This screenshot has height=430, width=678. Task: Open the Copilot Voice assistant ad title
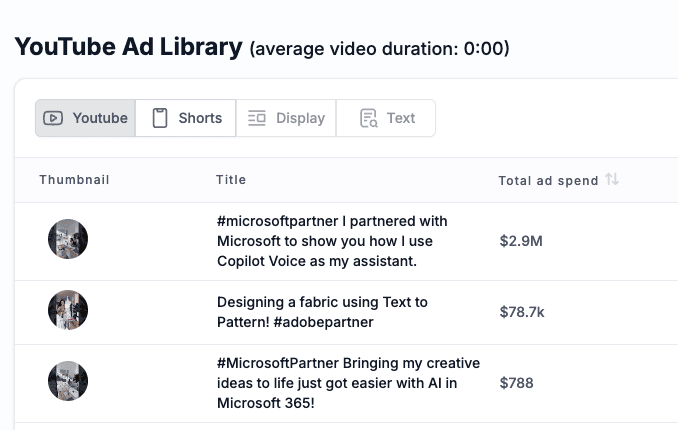332,241
